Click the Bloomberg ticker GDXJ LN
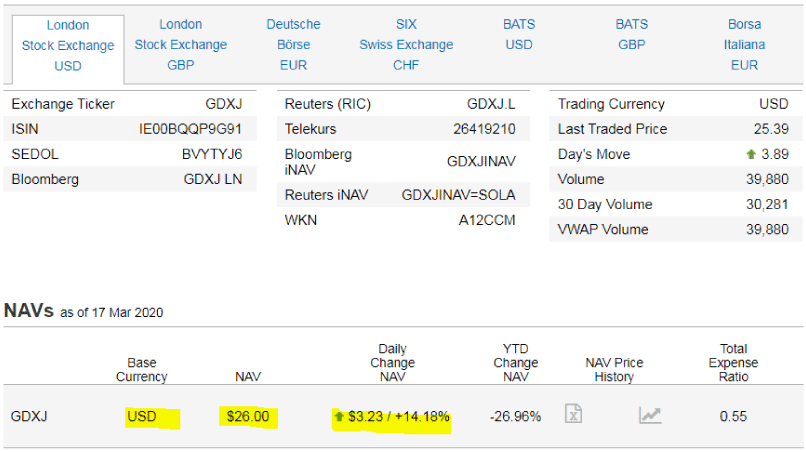The image size is (806, 452). 213,179
